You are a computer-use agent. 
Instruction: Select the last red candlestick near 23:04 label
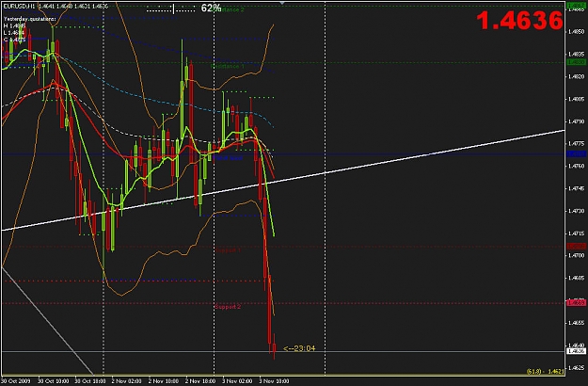pyautogui.click(x=274, y=347)
